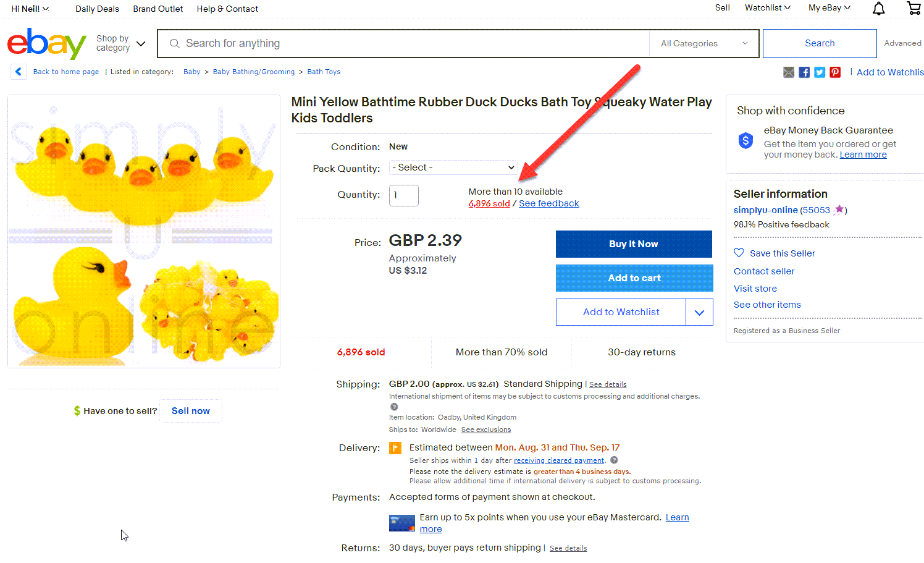This screenshot has height=563, width=924.
Task: Click the rubber ducks product image
Action: click(144, 232)
